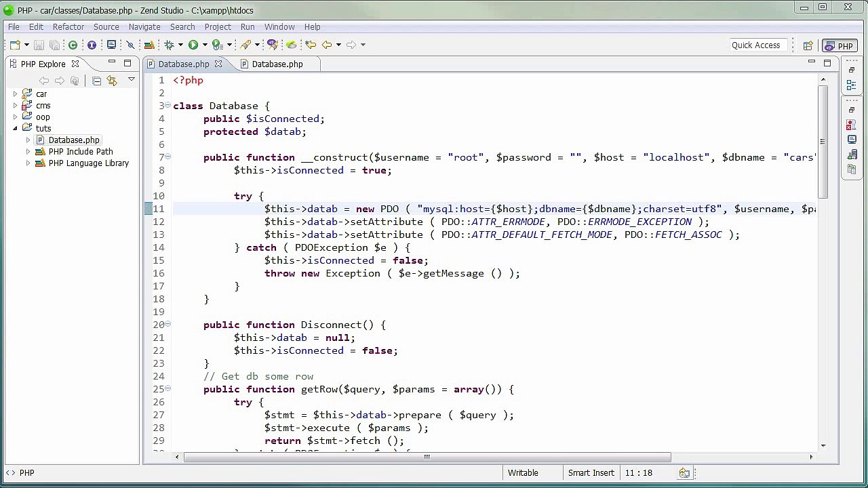868x488 pixels.
Task: Open PHP Explorer view menu triangle
Action: pyautogui.click(x=132, y=80)
